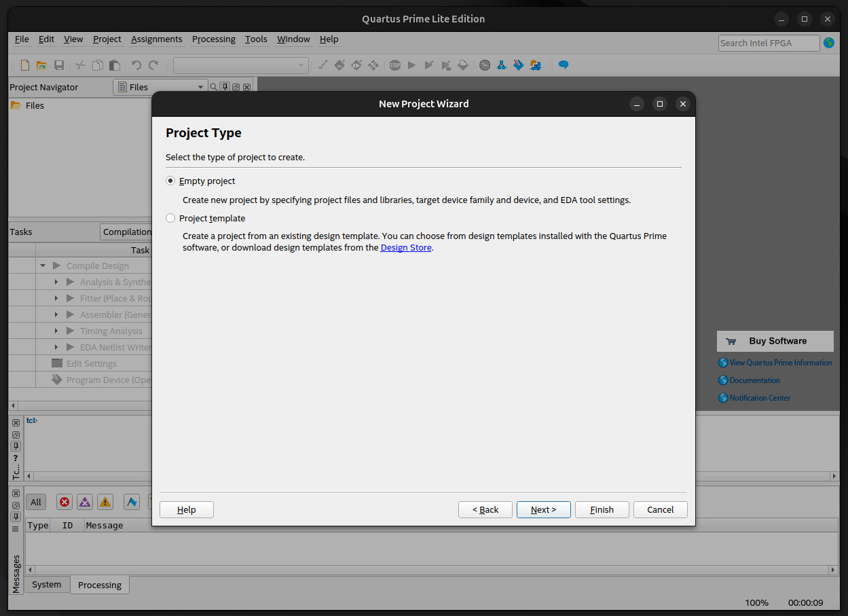The width and height of the screenshot is (848, 616).
Task: Open the Timing Analyzer clock icon
Action: click(x=484, y=65)
